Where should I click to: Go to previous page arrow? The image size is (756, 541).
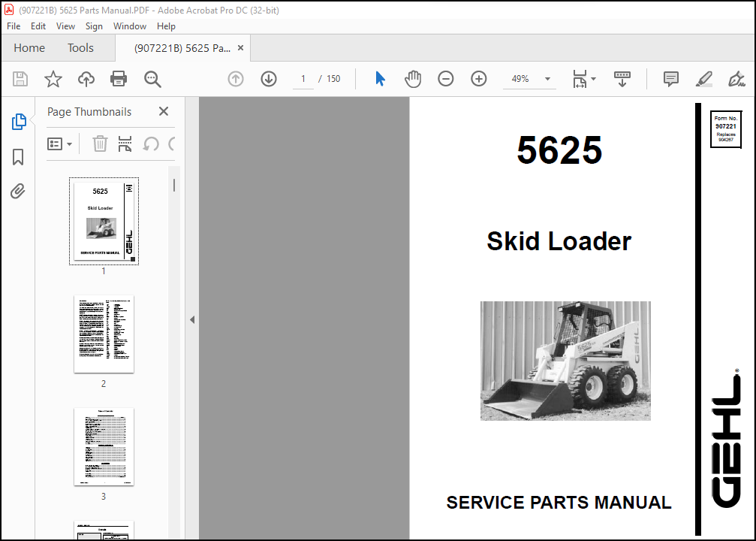(x=236, y=79)
